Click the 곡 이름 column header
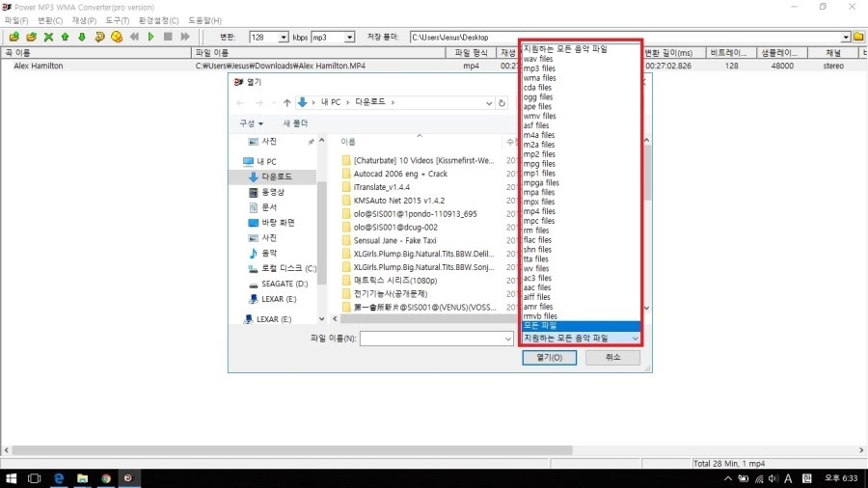Viewport: 868px width, 488px height. pyautogui.click(x=95, y=53)
